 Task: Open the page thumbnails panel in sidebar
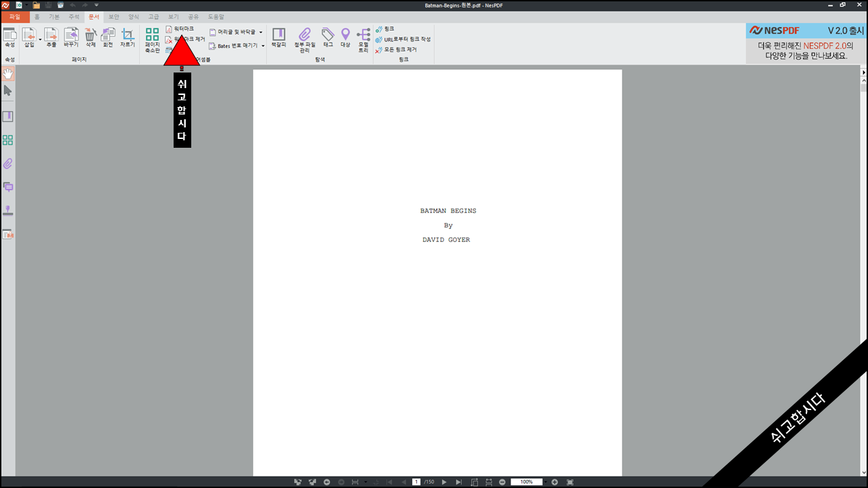point(8,140)
